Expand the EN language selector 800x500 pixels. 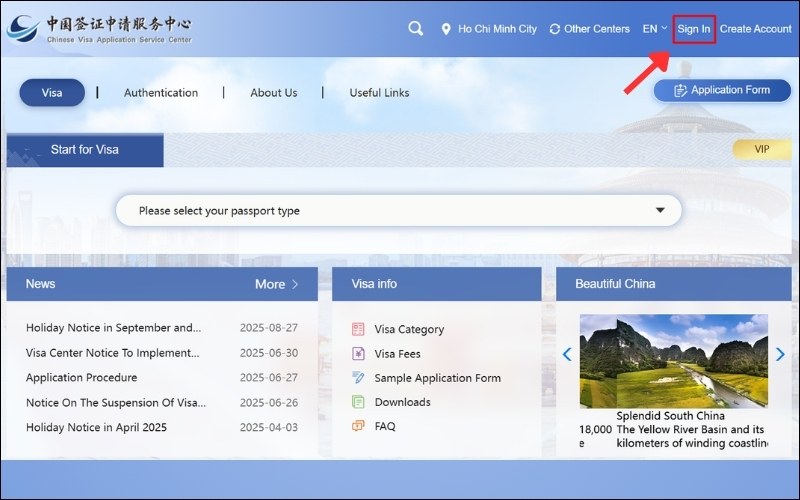(654, 29)
